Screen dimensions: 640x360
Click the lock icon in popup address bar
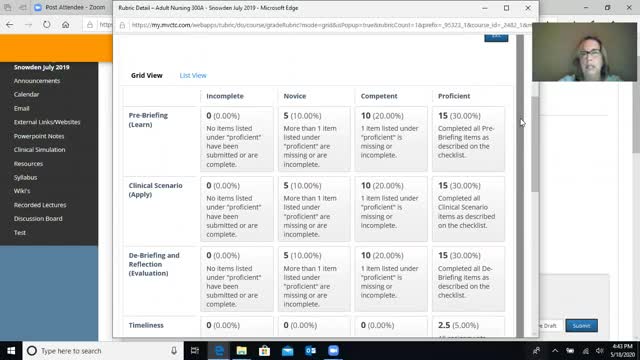122,25
